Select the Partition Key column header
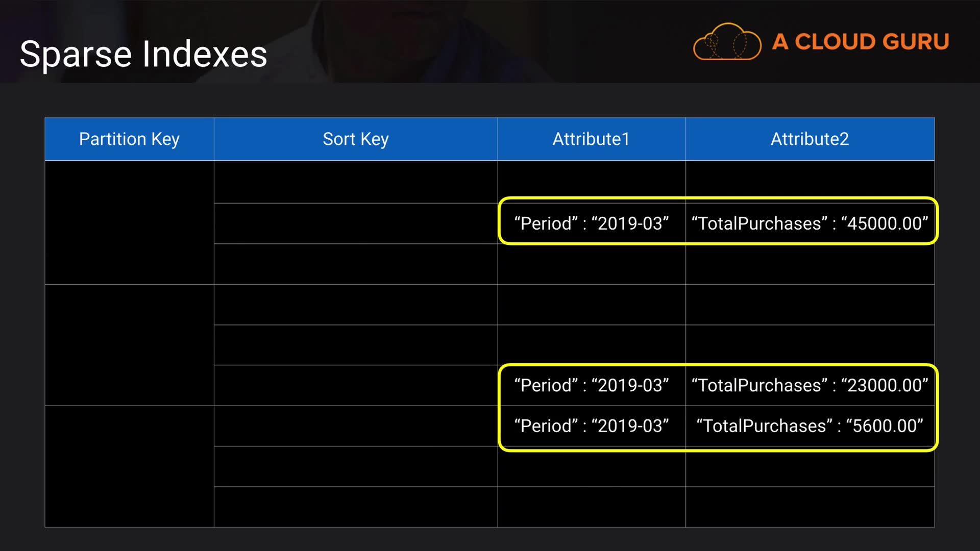Image resolution: width=980 pixels, height=551 pixels. 129,139
